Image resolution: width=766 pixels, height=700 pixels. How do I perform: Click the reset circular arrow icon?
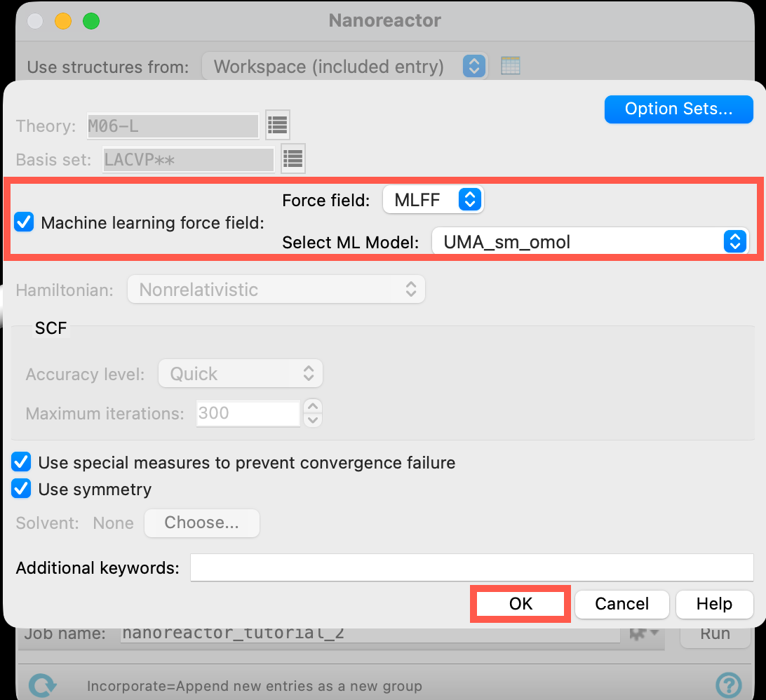coord(42,685)
